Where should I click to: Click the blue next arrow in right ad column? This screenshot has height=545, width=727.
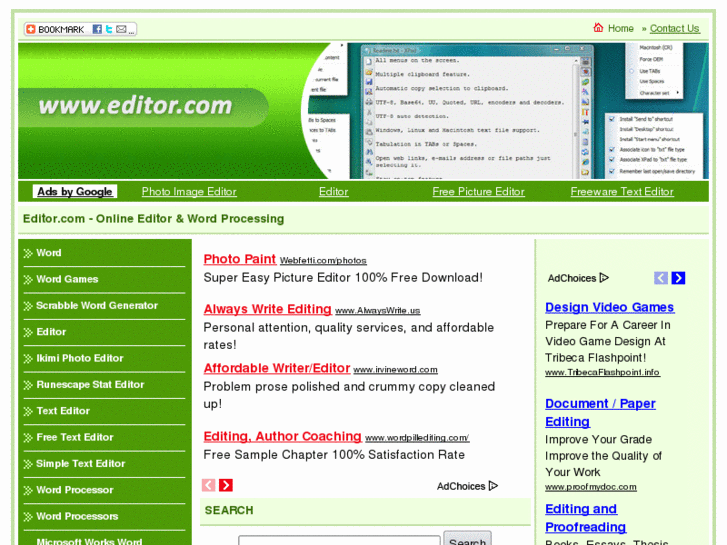(x=678, y=278)
